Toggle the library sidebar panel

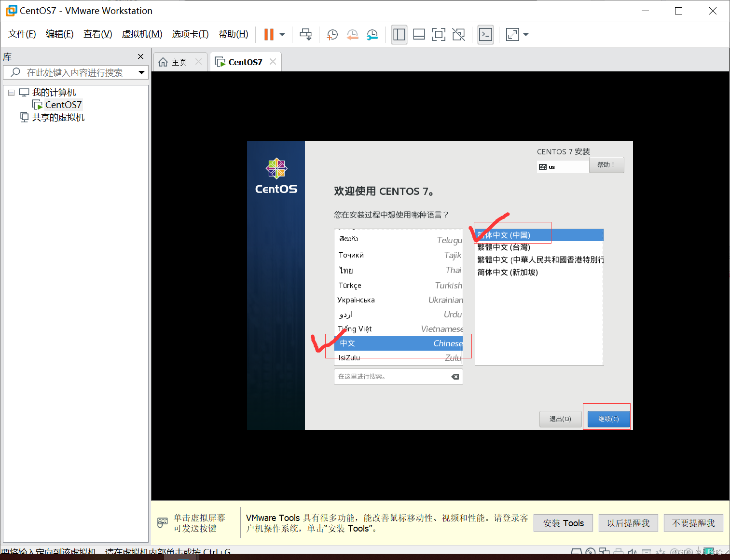pyautogui.click(x=399, y=34)
